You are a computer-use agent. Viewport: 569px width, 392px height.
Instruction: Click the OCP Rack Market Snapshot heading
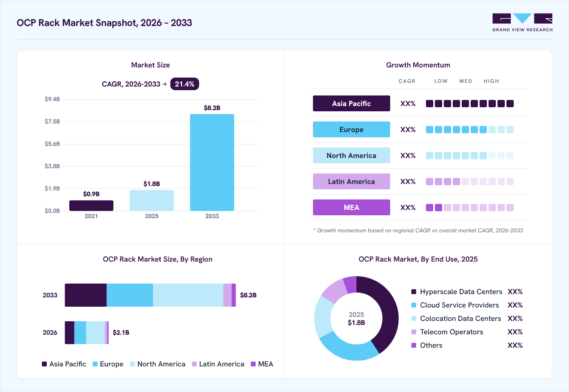[x=104, y=23]
